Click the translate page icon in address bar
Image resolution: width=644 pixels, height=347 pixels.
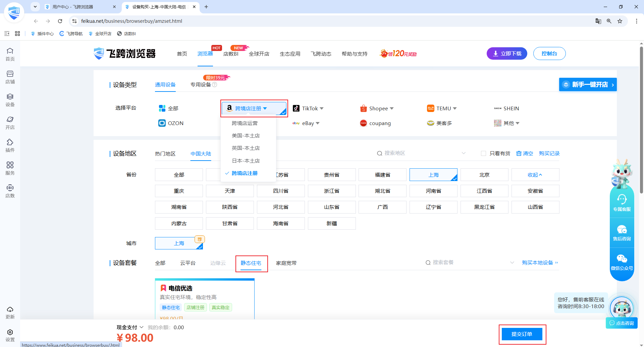598,21
